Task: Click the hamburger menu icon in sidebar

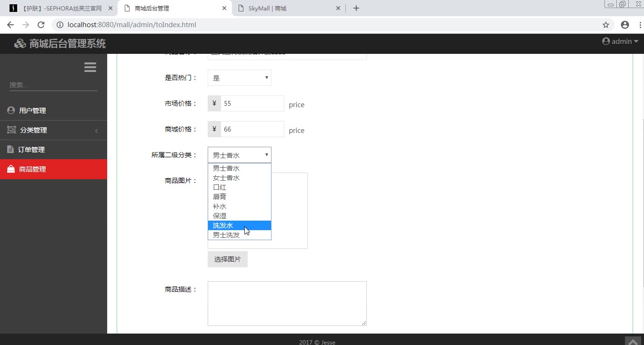Action: 90,67
